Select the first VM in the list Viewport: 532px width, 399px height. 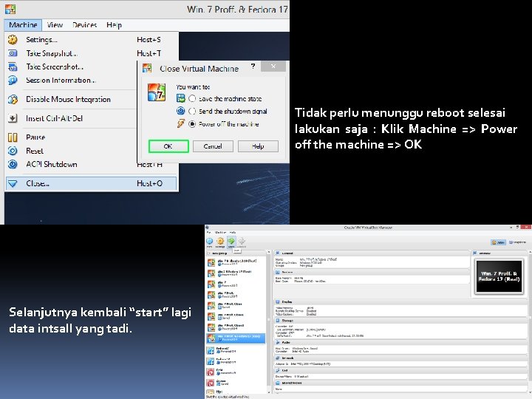(x=236, y=262)
